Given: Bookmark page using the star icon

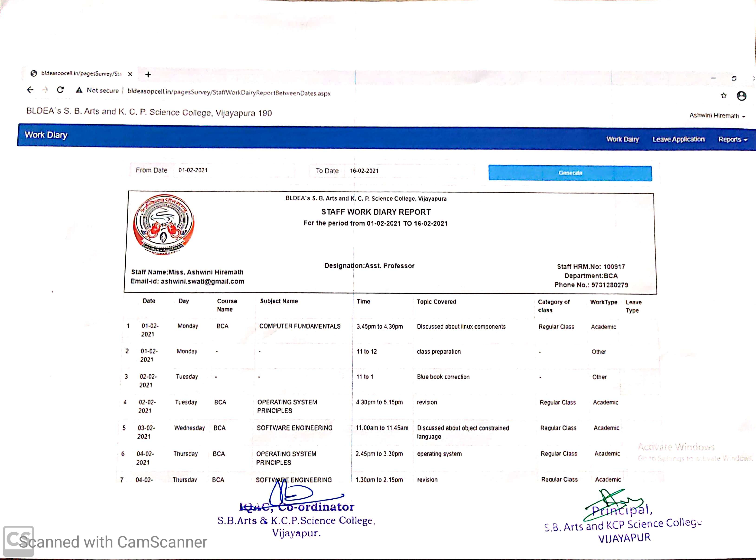Looking at the screenshot, I should (x=723, y=96).
